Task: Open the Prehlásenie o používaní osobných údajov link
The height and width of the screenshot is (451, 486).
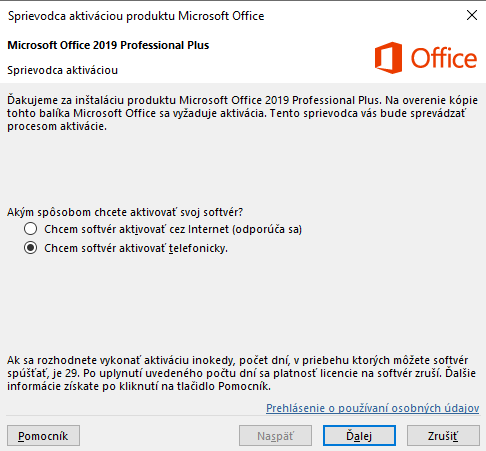Action: point(373,408)
